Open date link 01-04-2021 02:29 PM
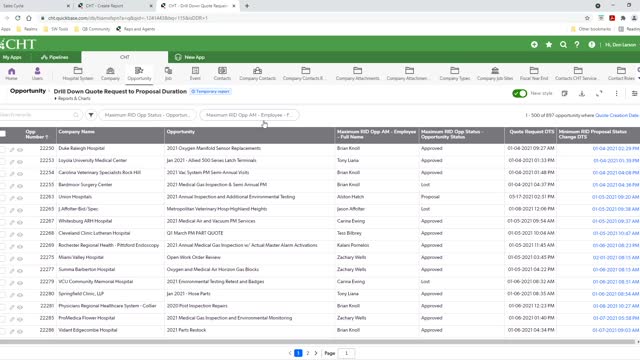The height and width of the screenshot is (360, 640). coord(616,149)
